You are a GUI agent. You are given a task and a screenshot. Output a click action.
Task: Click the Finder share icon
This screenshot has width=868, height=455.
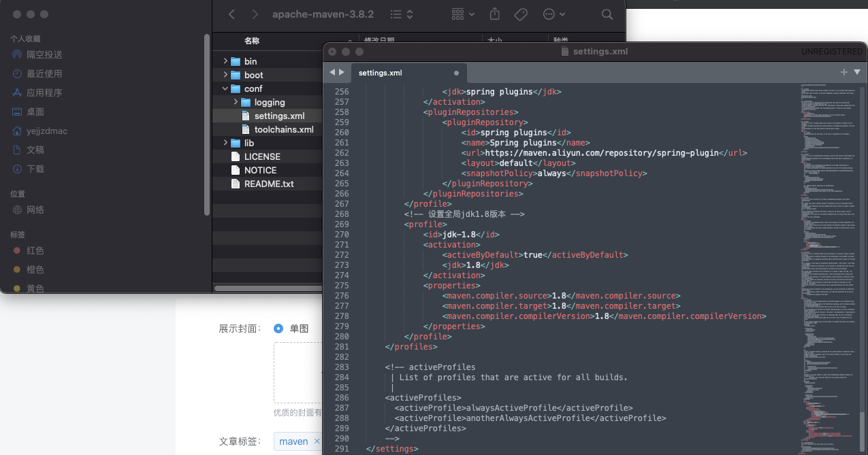pyautogui.click(x=495, y=14)
